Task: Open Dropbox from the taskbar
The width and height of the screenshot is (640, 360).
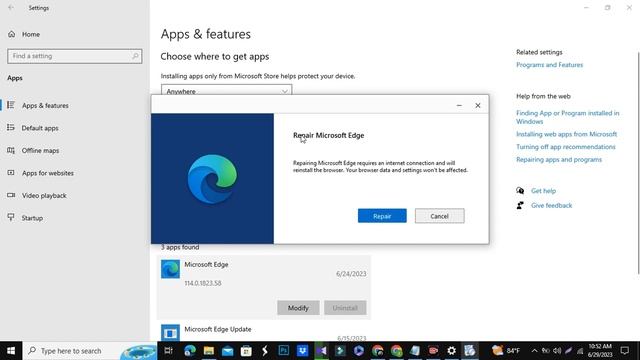Action: coord(302,351)
